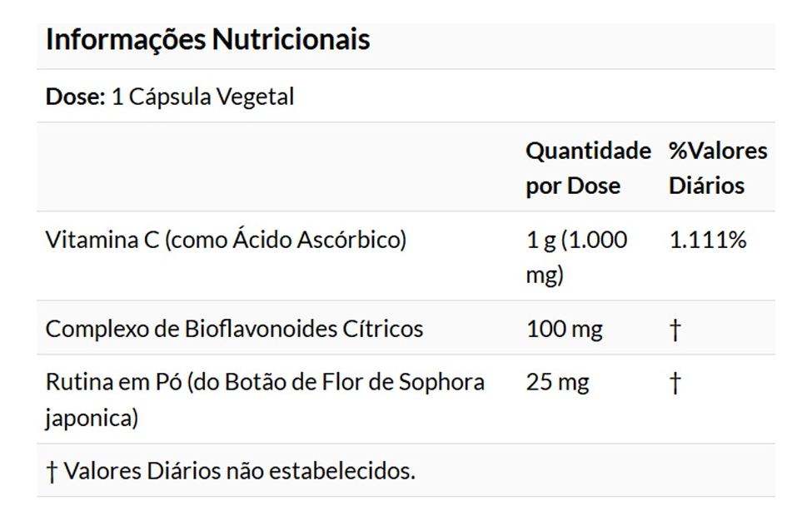Click the Informações Nutricionais heading
The width and height of the screenshot is (812, 521).
pyautogui.click(x=207, y=40)
